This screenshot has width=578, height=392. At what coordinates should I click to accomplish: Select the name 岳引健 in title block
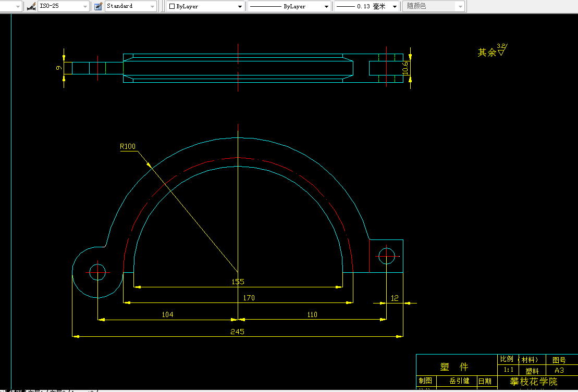coord(459,381)
